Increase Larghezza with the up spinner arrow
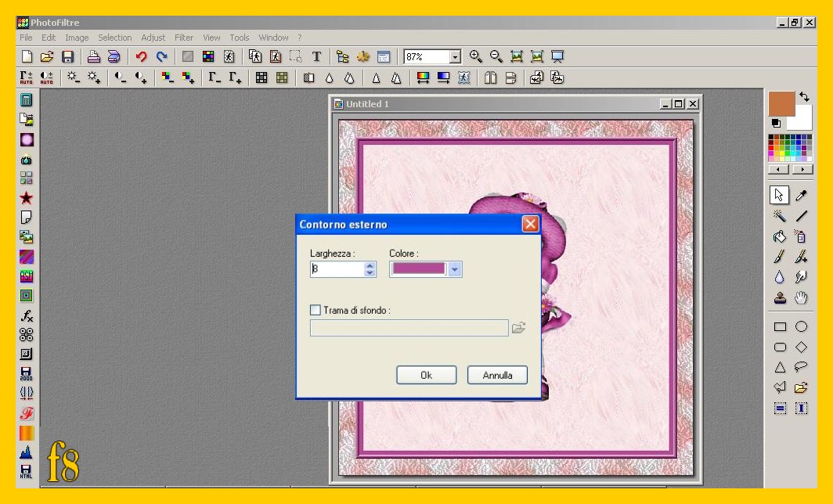 pyautogui.click(x=370, y=265)
